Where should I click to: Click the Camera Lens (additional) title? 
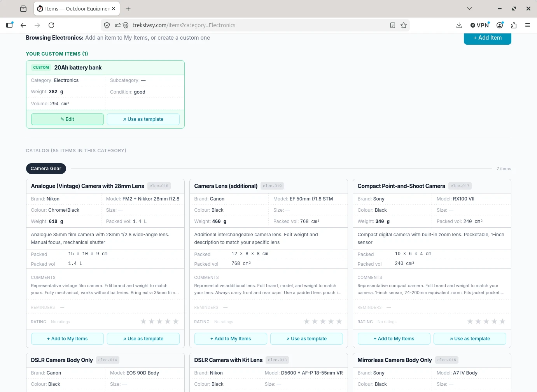(x=226, y=186)
